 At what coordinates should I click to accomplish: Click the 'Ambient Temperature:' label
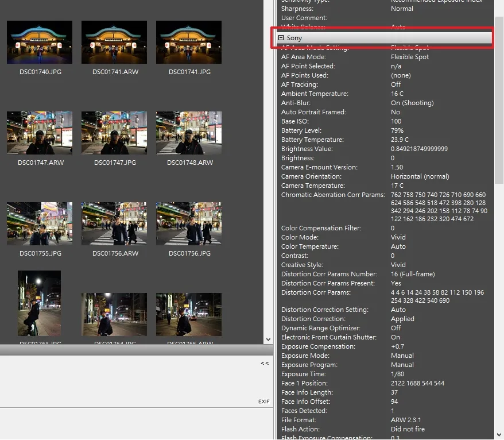315,94
